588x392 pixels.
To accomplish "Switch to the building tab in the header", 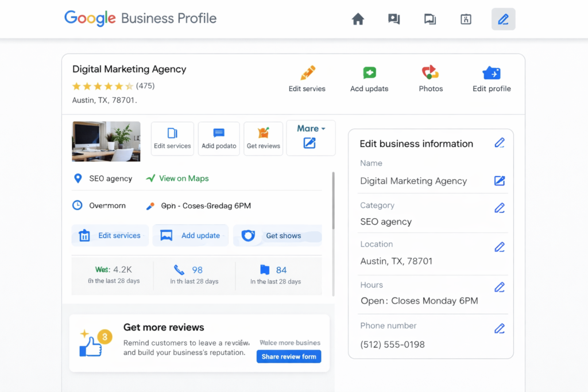I will click(466, 19).
